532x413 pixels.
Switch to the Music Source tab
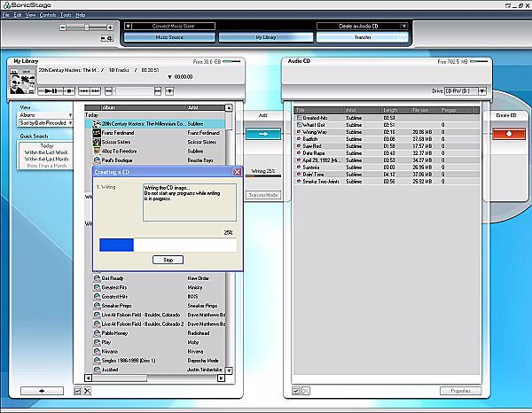pyautogui.click(x=167, y=38)
